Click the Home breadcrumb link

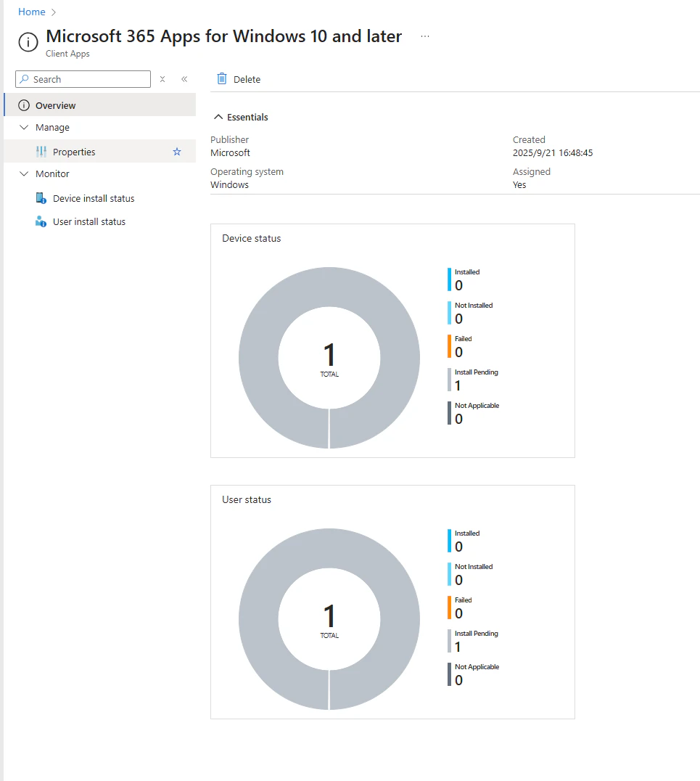tap(31, 12)
